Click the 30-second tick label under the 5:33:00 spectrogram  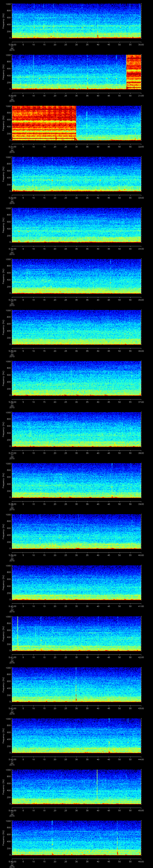tap(76, 249)
